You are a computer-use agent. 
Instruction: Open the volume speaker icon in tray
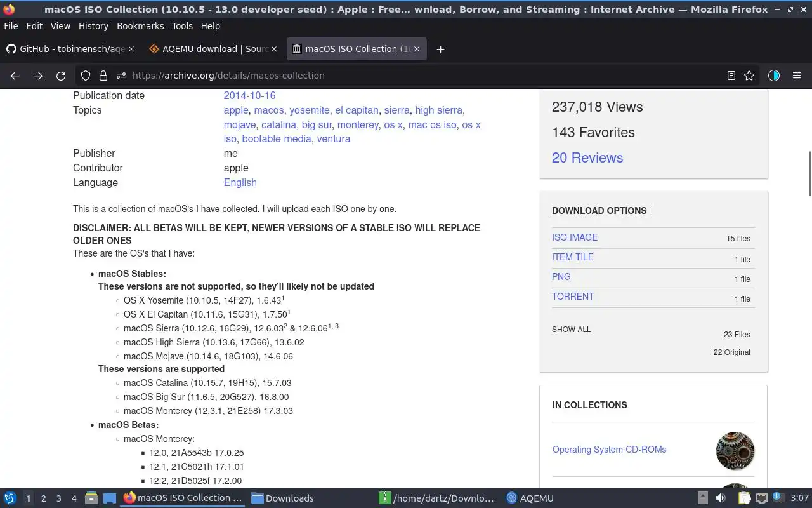(x=721, y=498)
